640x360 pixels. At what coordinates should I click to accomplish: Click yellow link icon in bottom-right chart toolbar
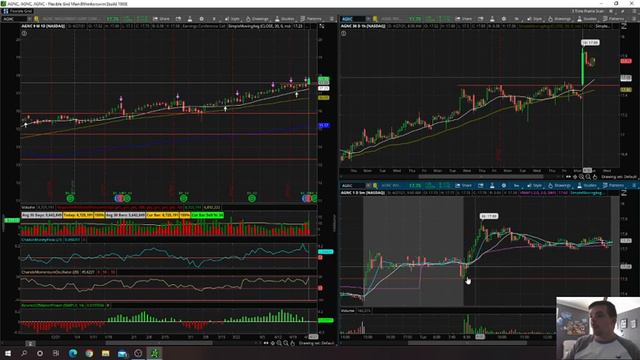click(375, 185)
